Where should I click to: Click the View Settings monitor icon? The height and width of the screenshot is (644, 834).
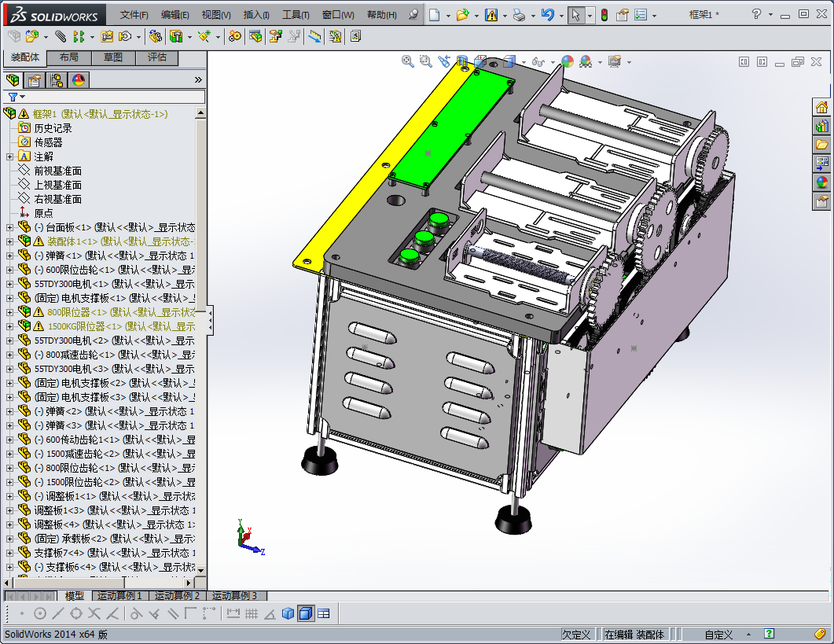tap(615, 62)
